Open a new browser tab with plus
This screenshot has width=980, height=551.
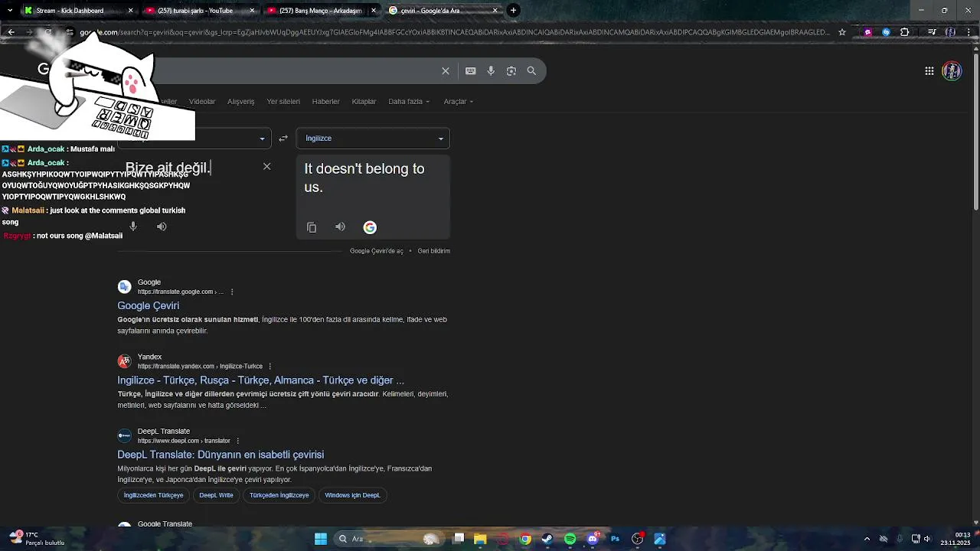[513, 10]
